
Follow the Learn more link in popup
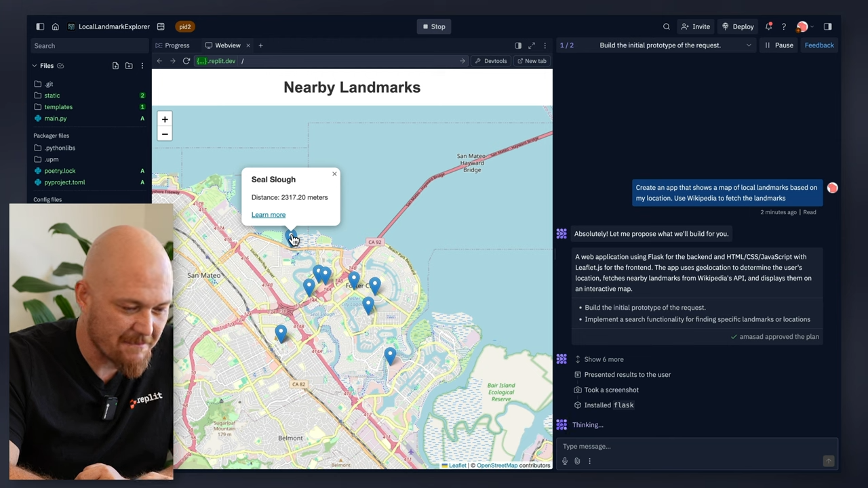[x=269, y=215]
